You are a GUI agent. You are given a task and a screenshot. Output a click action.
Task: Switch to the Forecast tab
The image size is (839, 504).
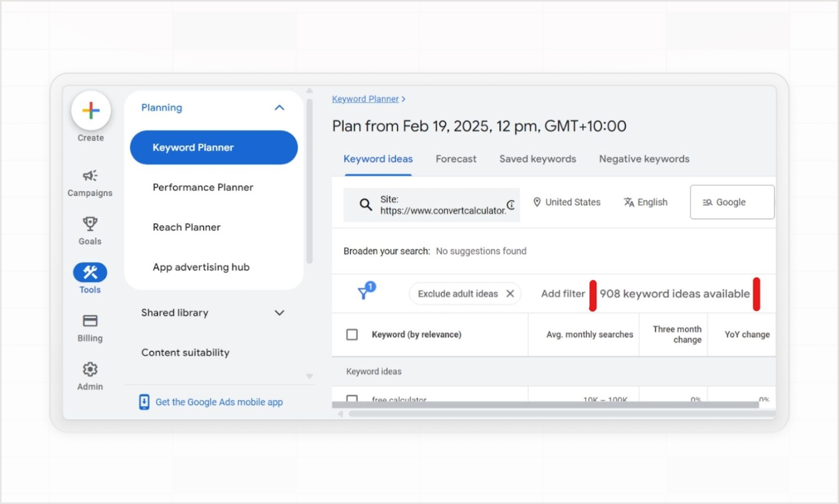tap(456, 159)
